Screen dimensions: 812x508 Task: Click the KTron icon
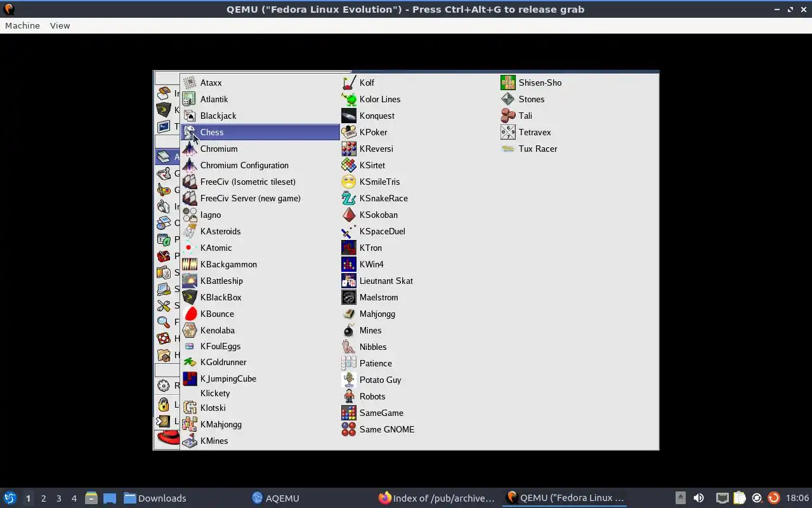[348, 248]
